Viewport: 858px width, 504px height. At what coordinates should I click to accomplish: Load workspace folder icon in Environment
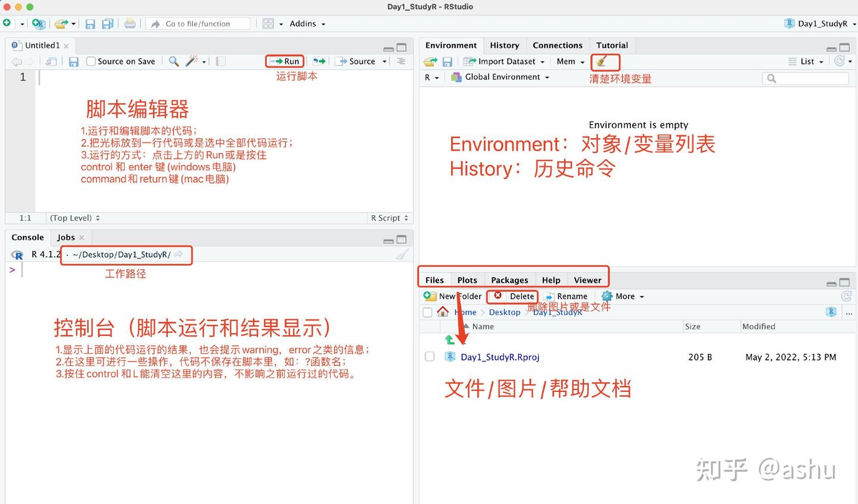coord(430,61)
